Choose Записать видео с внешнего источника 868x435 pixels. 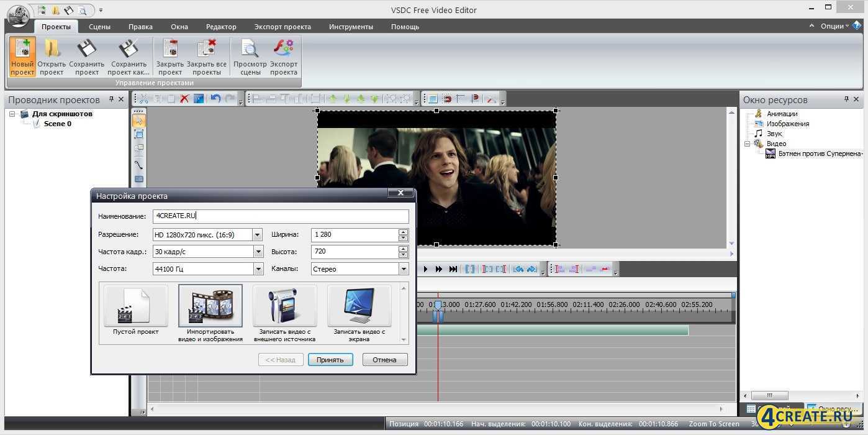[x=285, y=314]
